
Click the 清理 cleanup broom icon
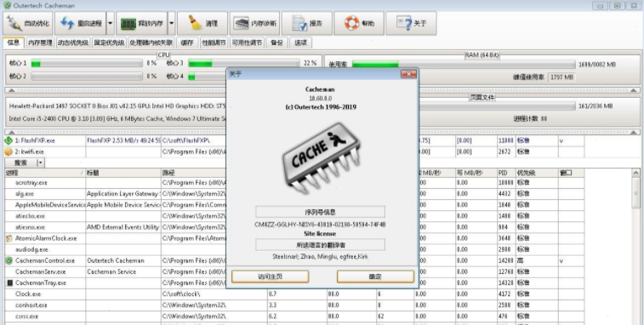click(x=196, y=23)
